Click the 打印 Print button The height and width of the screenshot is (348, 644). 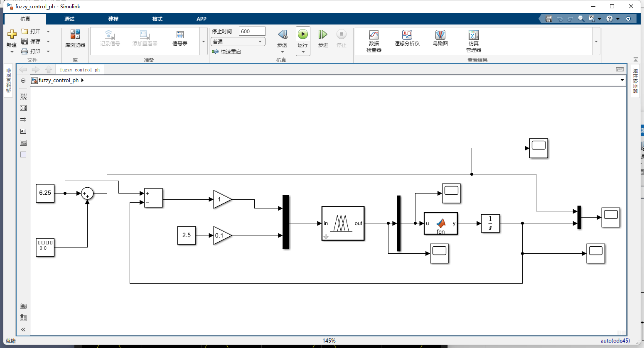point(31,51)
